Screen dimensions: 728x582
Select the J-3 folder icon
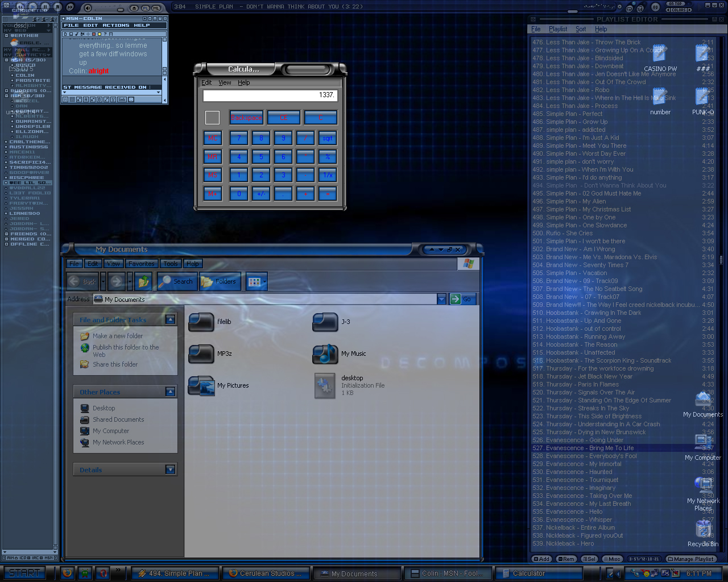click(x=325, y=322)
